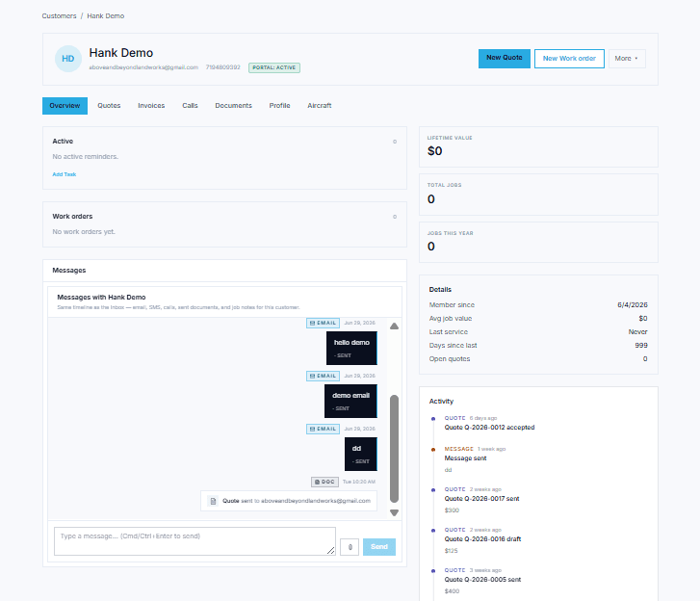Click Message sent activity entry
The width and height of the screenshot is (700, 601).
tap(465, 458)
